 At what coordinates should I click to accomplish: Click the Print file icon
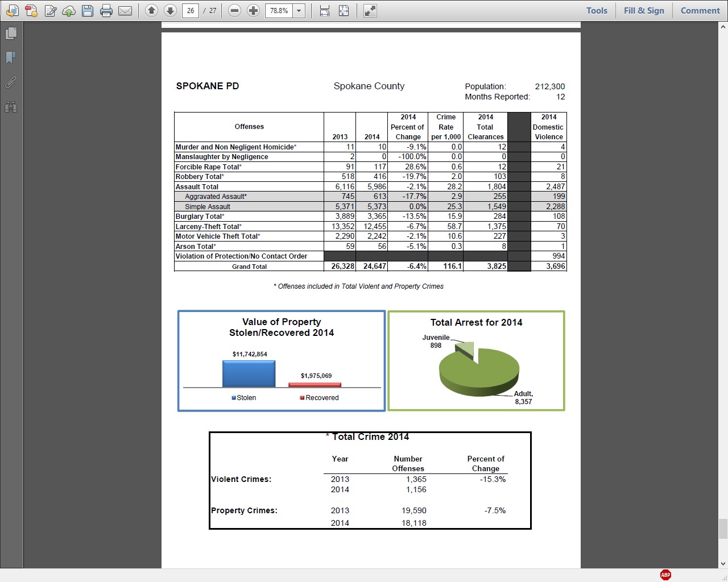(106, 11)
